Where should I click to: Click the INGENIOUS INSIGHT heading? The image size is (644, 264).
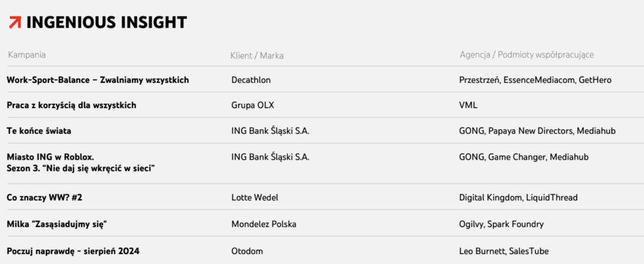(106, 23)
